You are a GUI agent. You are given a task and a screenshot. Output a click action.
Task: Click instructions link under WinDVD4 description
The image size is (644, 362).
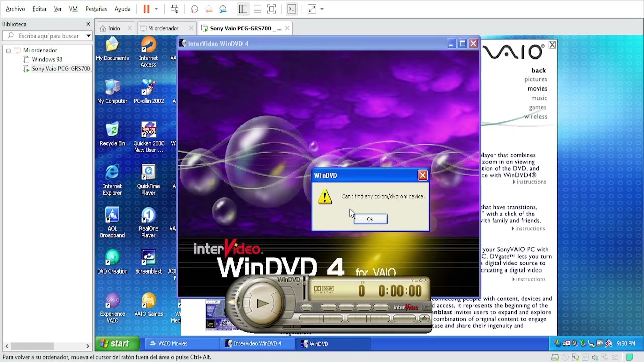(529, 182)
